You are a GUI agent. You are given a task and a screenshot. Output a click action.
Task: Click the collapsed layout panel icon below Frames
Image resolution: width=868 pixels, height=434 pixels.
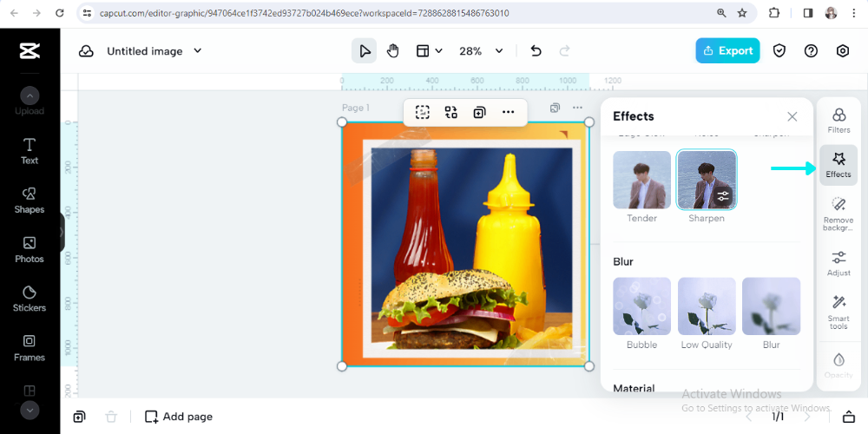(x=30, y=391)
